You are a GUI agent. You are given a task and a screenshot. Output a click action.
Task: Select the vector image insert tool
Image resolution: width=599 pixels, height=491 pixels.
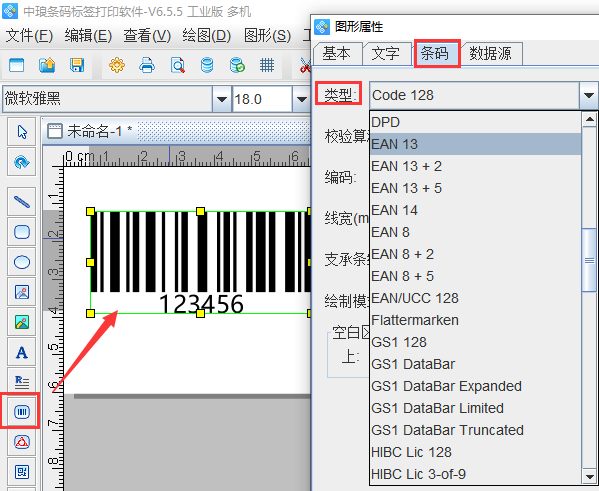(x=22, y=292)
